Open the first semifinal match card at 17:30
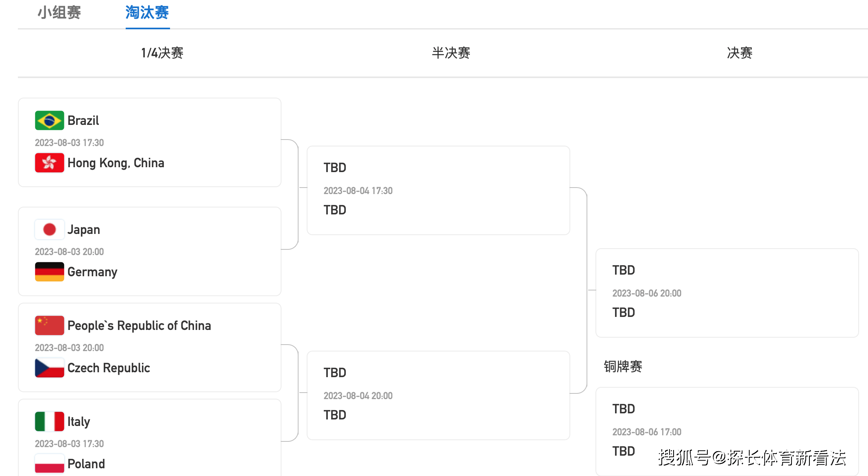The image size is (868, 476). pyautogui.click(x=438, y=190)
